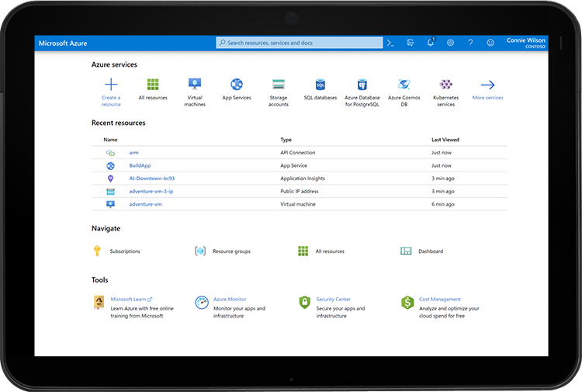Open Cloud Shell from the top bar
Screen dimensions: 582x392
click(x=390, y=43)
